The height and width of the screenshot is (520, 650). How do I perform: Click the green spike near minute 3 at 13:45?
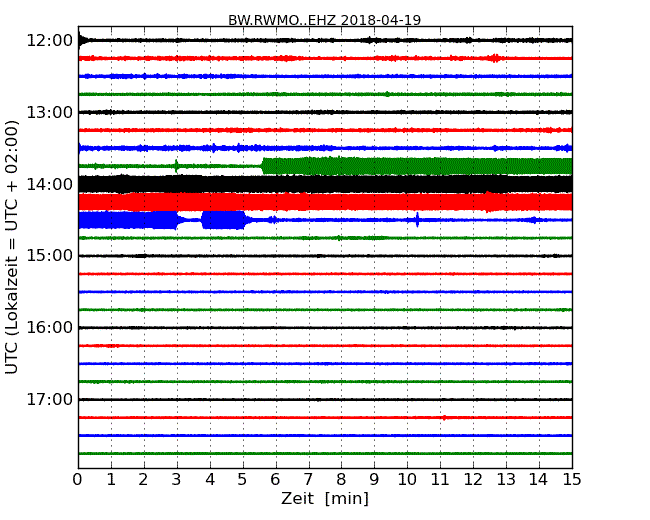(177, 166)
